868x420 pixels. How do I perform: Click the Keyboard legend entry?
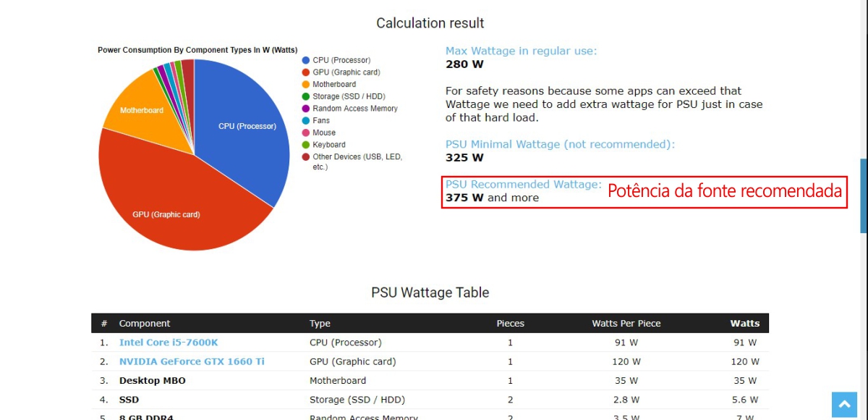coord(323,145)
